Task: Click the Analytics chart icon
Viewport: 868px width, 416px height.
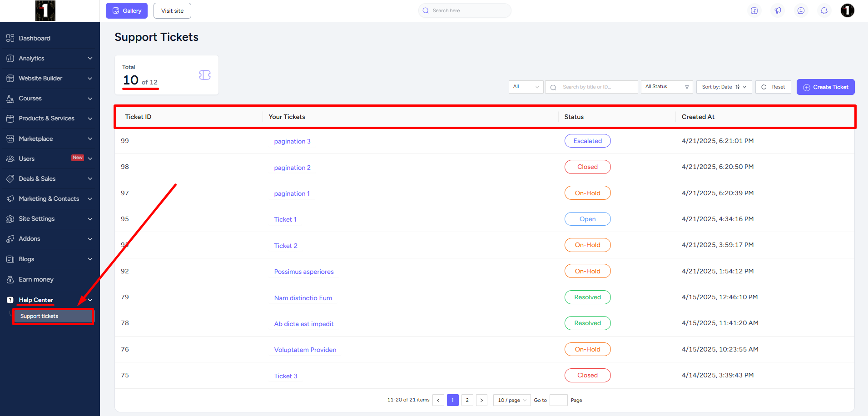Action: pyautogui.click(x=10, y=59)
